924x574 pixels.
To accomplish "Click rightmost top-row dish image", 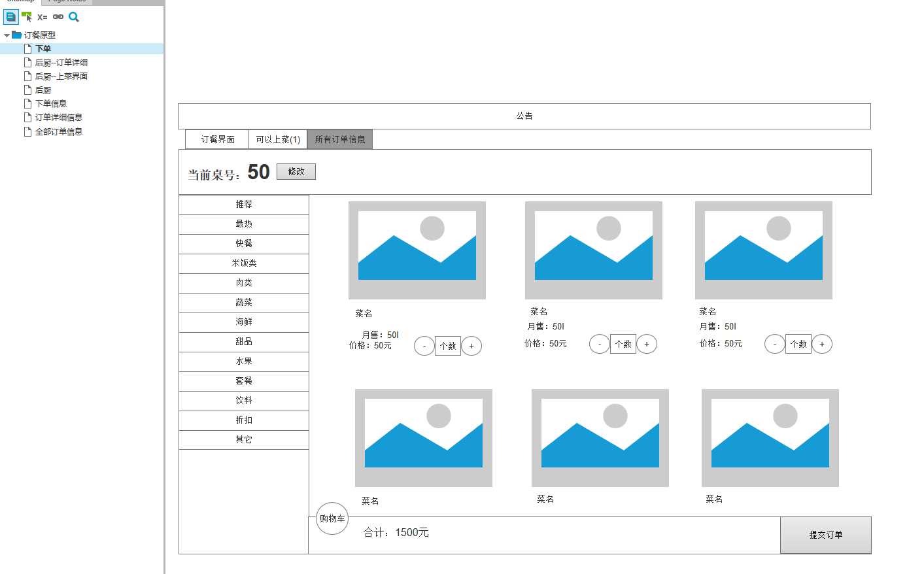I will (x=764, y=250).
